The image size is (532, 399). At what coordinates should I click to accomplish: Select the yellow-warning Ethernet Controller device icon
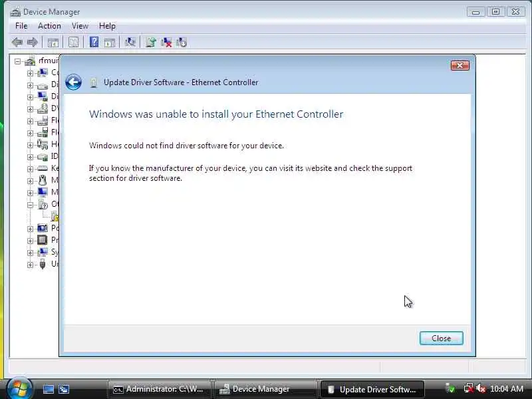[55, 216]
